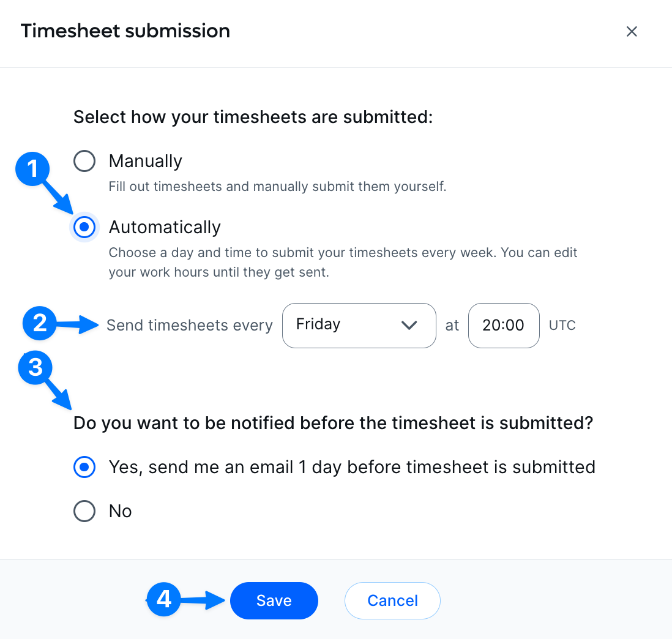
Task: Click the Timesheet submission dialog title
Action: 125,31
